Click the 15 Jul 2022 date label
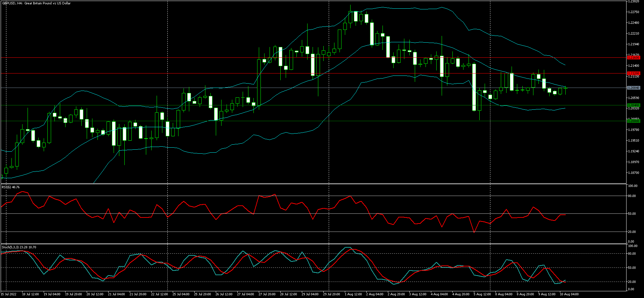The width and height of the screenshot is (644, 298). pyautogui.click(x=8, y=294)
